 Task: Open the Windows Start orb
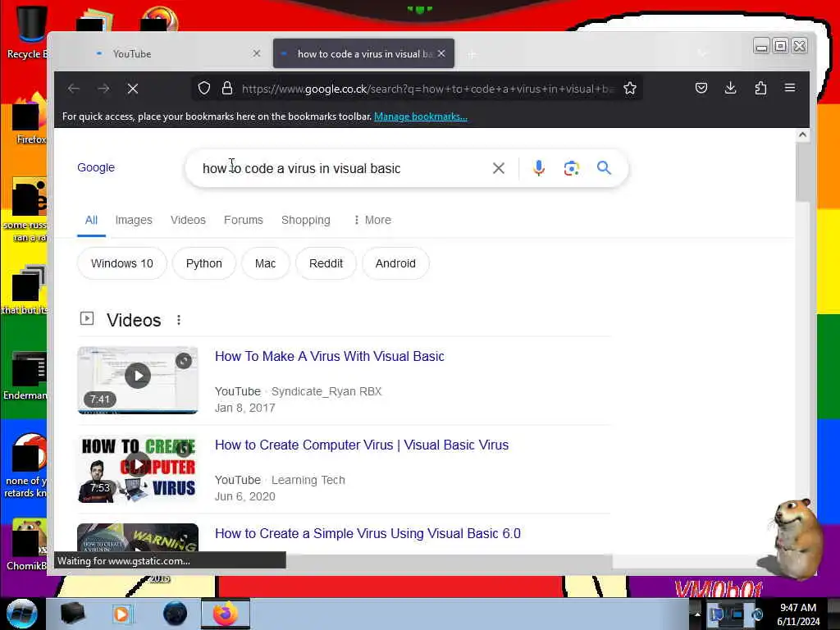coord(22,614)
